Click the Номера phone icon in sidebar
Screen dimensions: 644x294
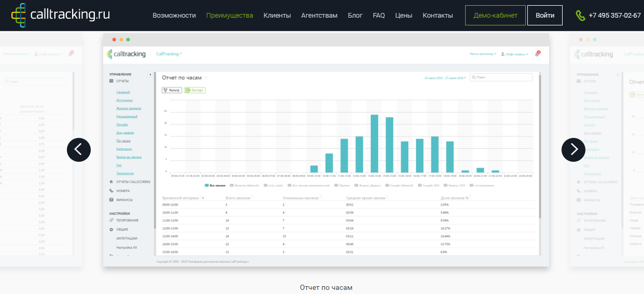[111, 191]
